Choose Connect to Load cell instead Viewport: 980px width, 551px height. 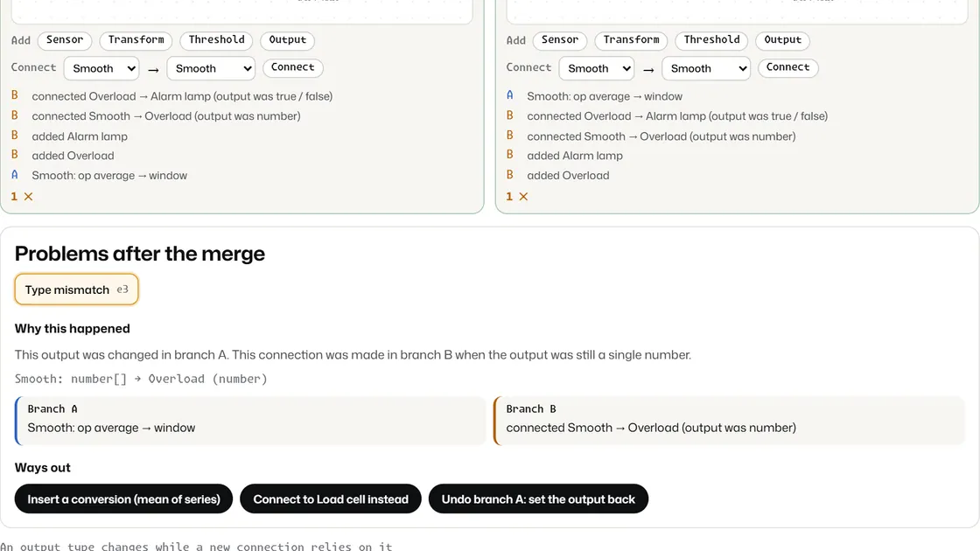[x=331, y=499]
